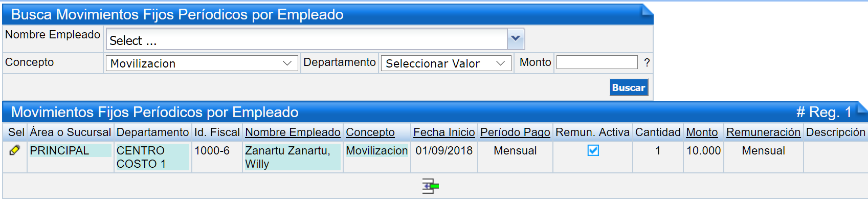Expand the Departamento Seleccionar Valor dropdown
Viewport: 868px width, 201px height.
(446, 63)
